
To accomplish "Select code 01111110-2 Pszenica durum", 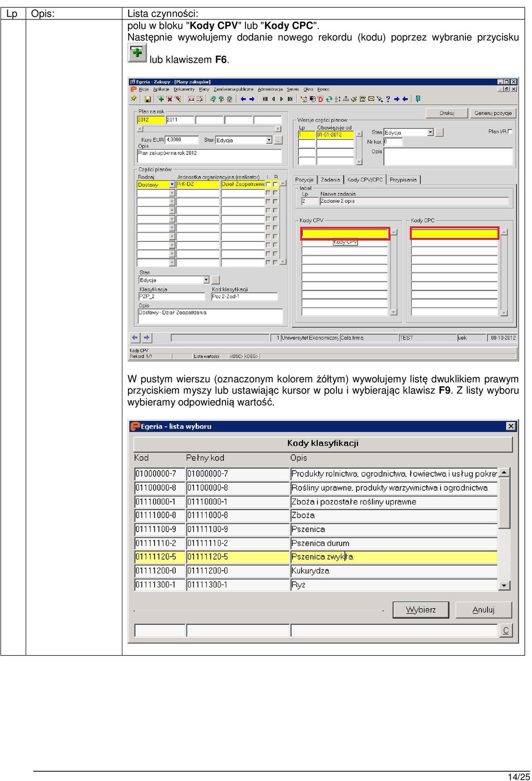I will point(316,543).
